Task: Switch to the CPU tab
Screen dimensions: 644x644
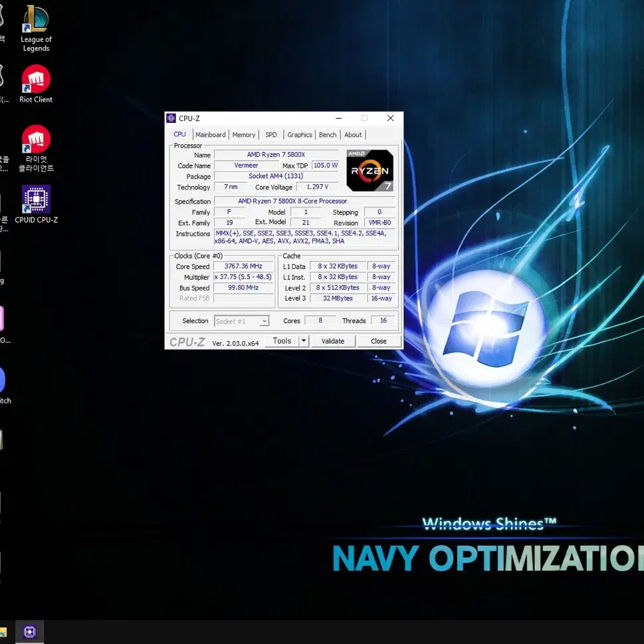Action: click(179, 134)
